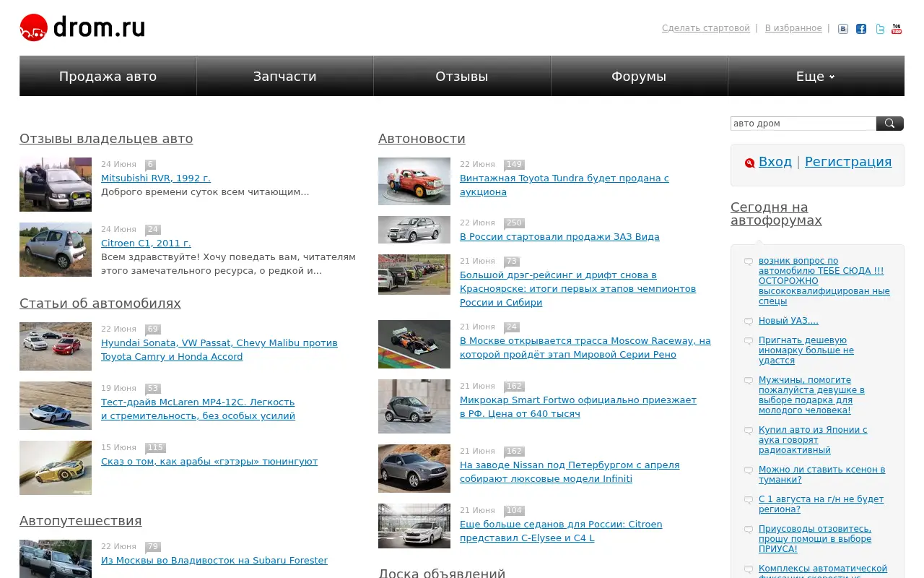Open the Сегодня на автофорумах heading
The image size is (924, 578).
click(x=776, y=214)
